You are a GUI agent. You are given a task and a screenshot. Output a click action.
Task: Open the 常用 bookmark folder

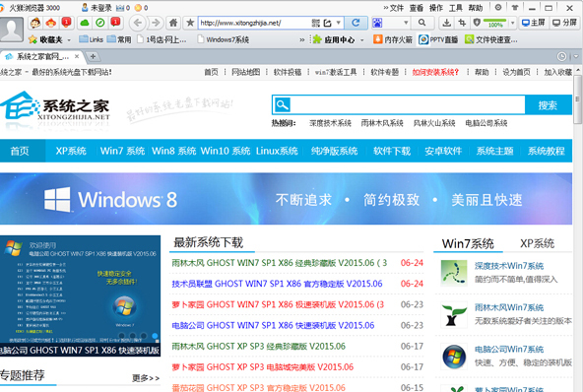tap(119, 39)
